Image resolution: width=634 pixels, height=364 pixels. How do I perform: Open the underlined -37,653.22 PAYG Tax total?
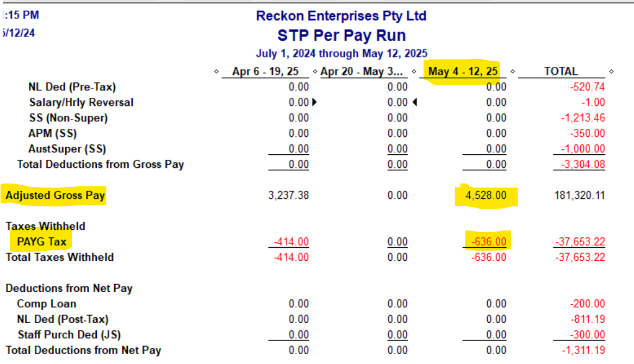tap(580, 242)
